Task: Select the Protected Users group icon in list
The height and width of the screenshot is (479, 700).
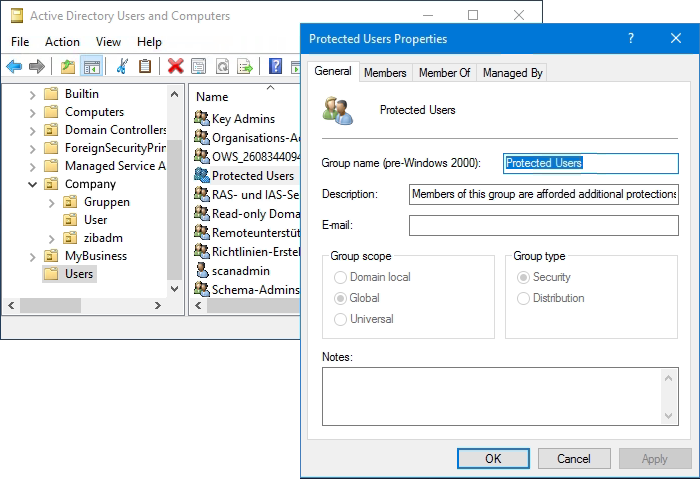Action: 202,175
